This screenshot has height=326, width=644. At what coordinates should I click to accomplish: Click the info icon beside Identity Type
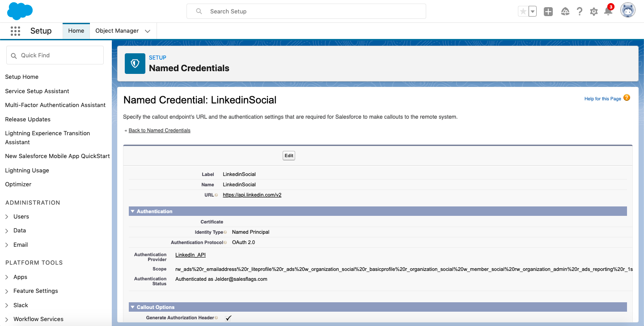(x=225, y=232)
